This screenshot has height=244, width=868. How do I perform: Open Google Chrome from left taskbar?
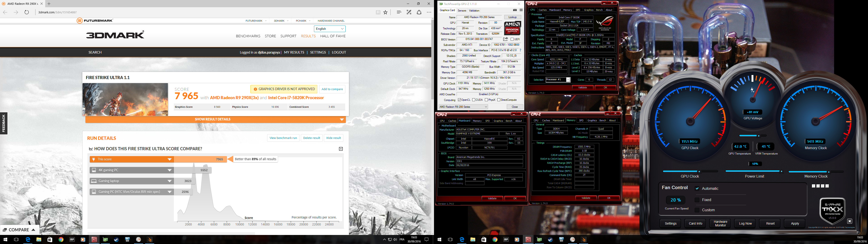point(61,240)
